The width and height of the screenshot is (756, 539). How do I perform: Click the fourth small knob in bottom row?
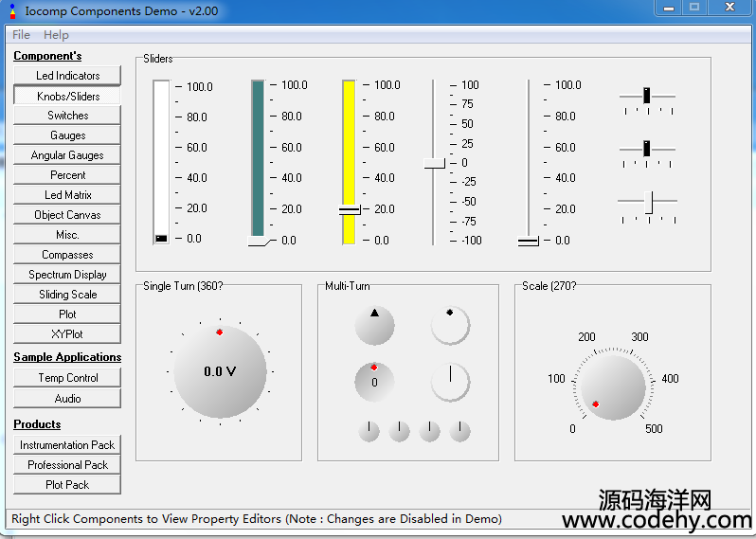(460, 432)
